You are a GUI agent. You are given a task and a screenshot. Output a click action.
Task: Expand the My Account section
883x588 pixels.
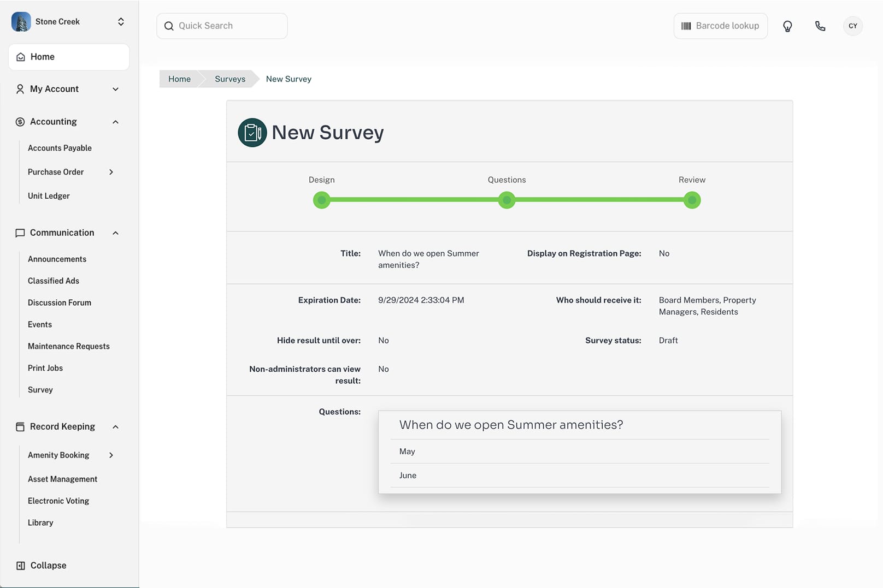(x=67, y=89)
